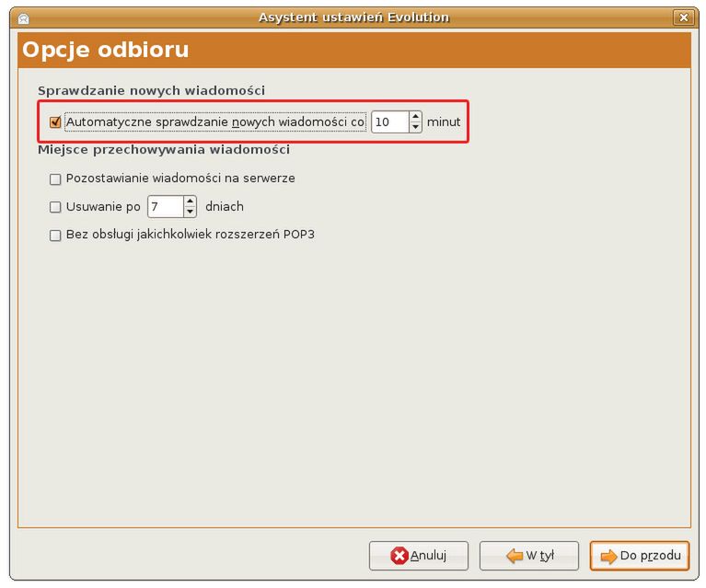Click the window menu icon in title bar
Image resolution: width=706 pixels, height=588 pixels.
coord(23,18)
